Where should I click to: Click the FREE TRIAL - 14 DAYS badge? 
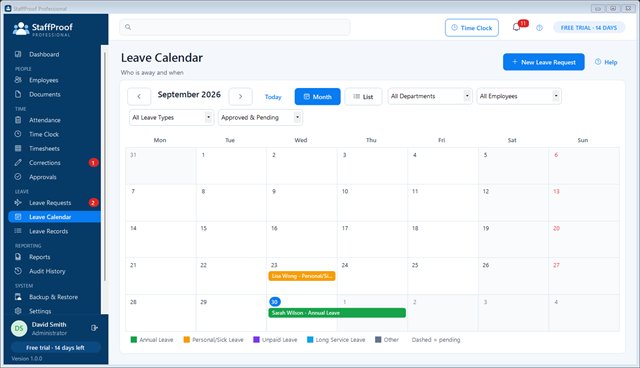tap(589, 28)
